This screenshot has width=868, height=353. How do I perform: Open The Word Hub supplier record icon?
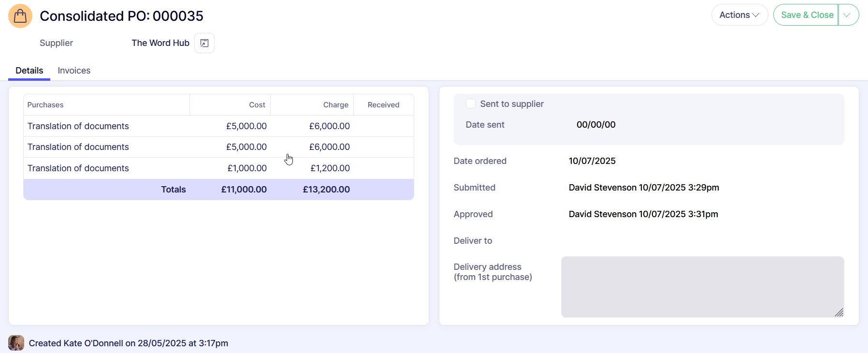coord(204,43)
